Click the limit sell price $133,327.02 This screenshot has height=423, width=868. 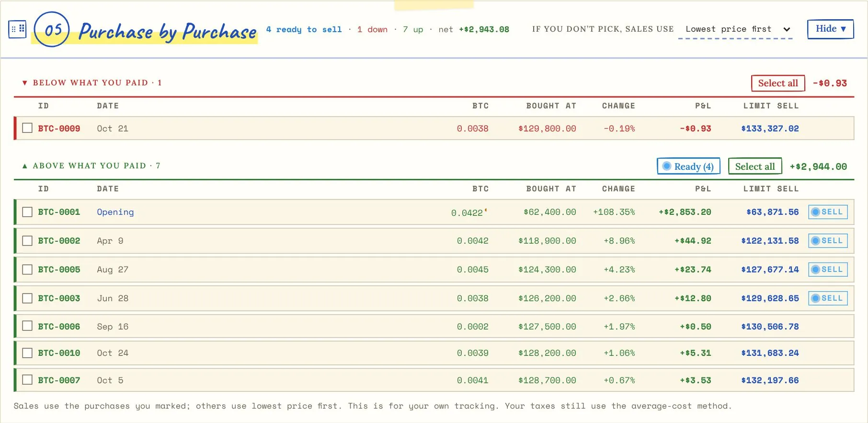(x=770, y=129)
